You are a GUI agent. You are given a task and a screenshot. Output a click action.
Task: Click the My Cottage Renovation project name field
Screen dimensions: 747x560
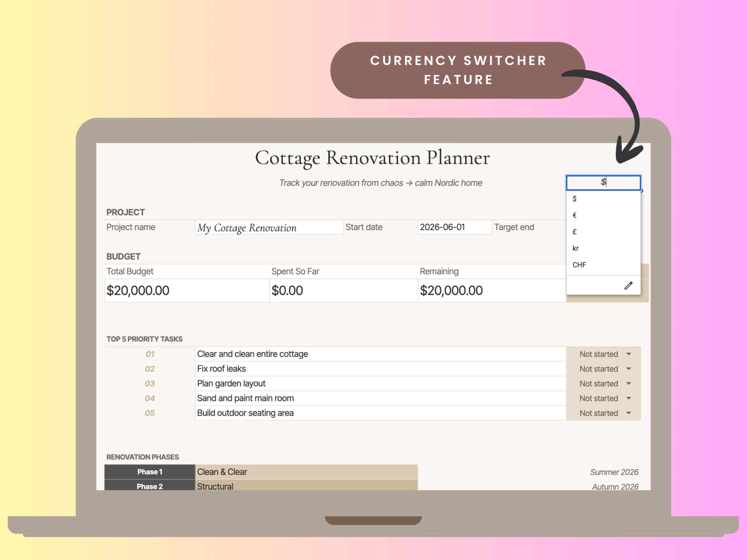coord(269,228)
